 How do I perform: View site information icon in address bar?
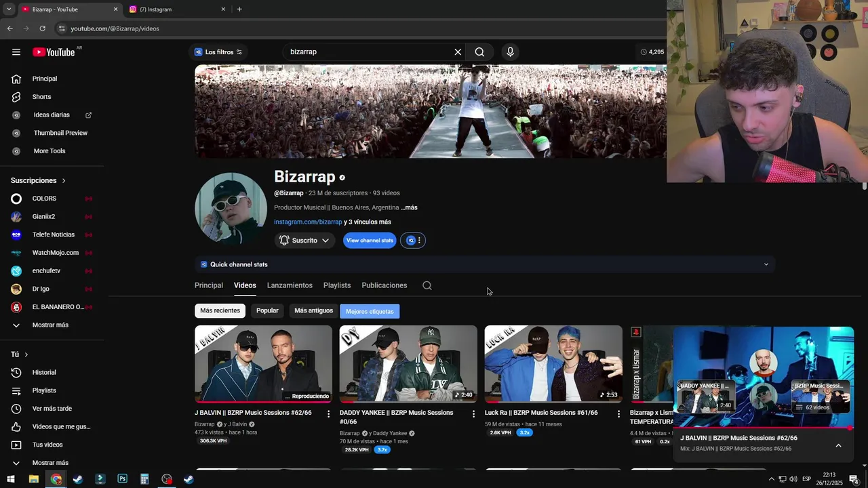[x=62, y=28]
